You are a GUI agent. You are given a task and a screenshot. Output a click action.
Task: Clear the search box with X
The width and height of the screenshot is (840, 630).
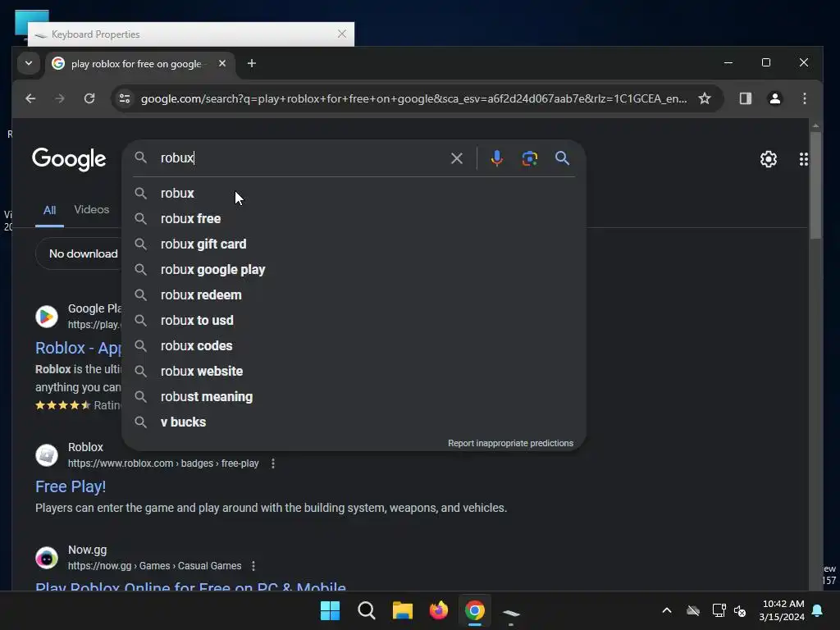(456, 158)
